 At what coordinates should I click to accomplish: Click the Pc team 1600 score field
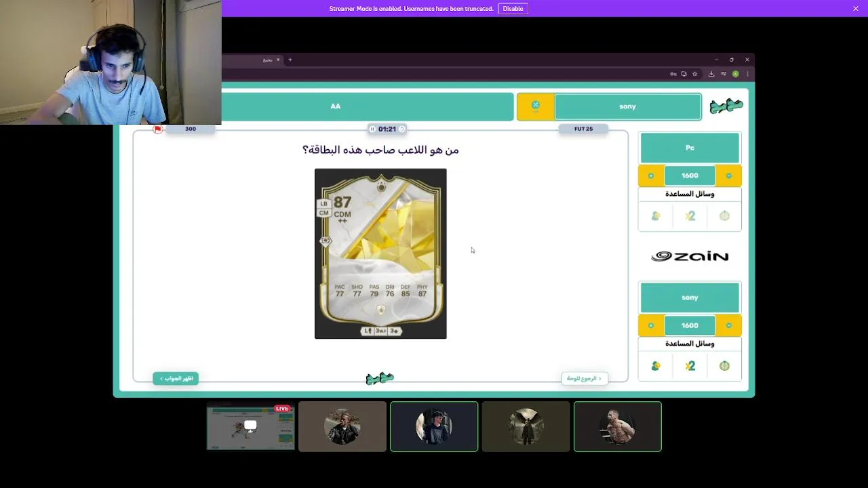pos(690,176)
